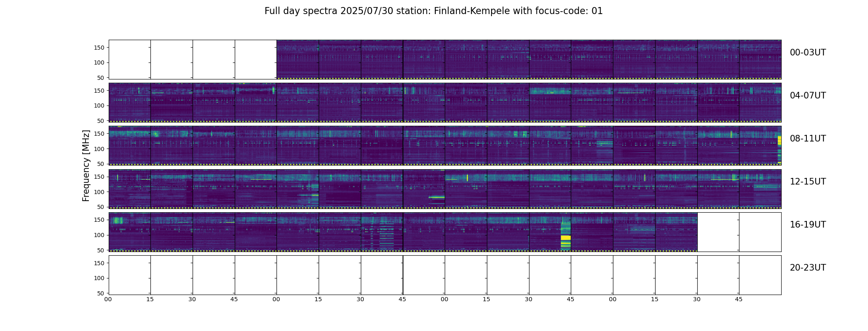Click the leftmost '00' x-axis tick label
Screen dimensions: 868x331
(x=108, y=299)
